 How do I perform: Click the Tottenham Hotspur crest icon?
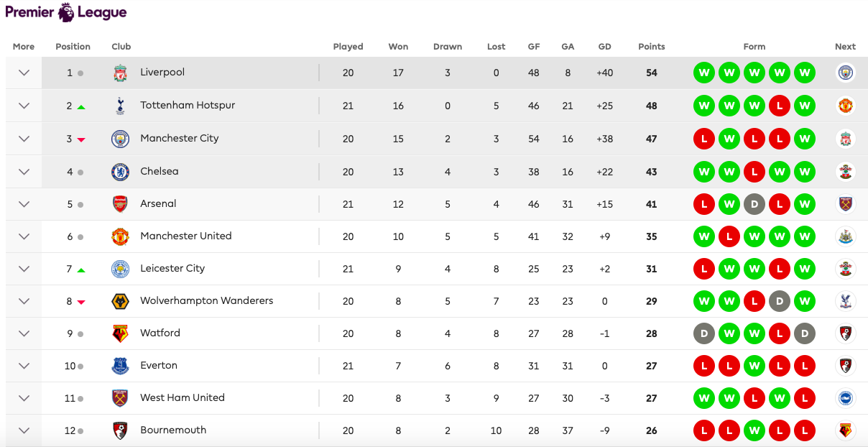click(120, 106)
